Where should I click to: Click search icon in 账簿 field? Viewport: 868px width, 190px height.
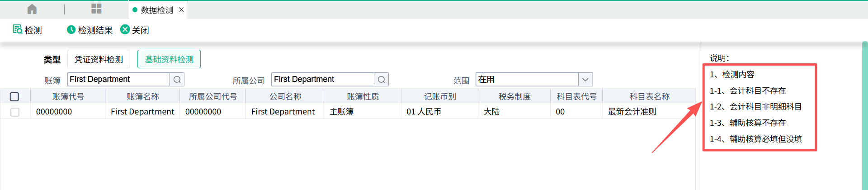[177, 80]
